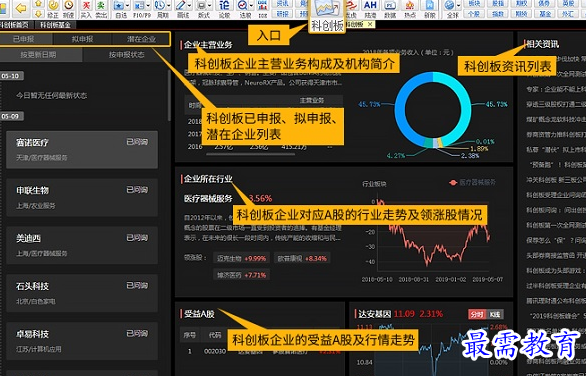The width and height of the screenshot is (586, 376).
Task: Click the 研报 toolbar button
Action: [283, 14]
